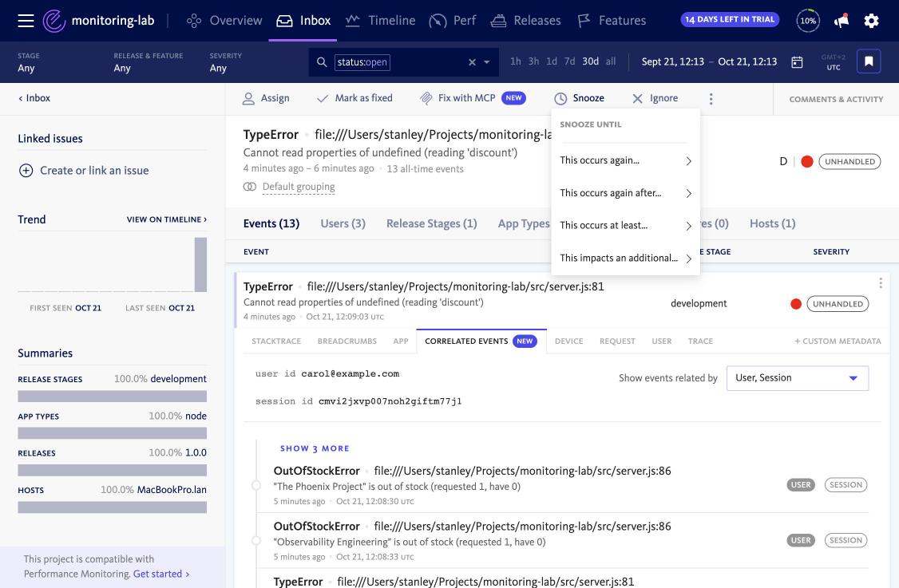The height and width of the screenshot is (588, 899).
Task: Click the RELEASE STAGES development percentage bar
Action: coord(113,396)
